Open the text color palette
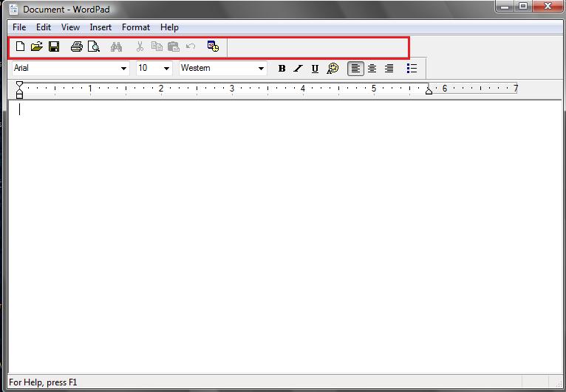The image size is (566, 392). point(333,69)
